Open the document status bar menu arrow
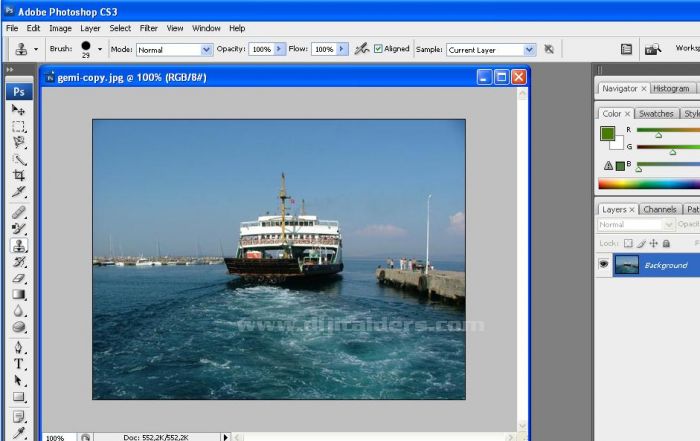Image resolution: width=700 pixels, height=441 pixels. pyautogui.click(x=225, y=437)
